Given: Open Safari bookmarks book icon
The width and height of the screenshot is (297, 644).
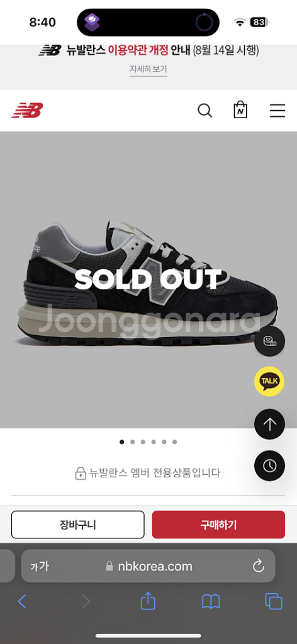Looking at the screenshot, I should [x=211, y=602].
